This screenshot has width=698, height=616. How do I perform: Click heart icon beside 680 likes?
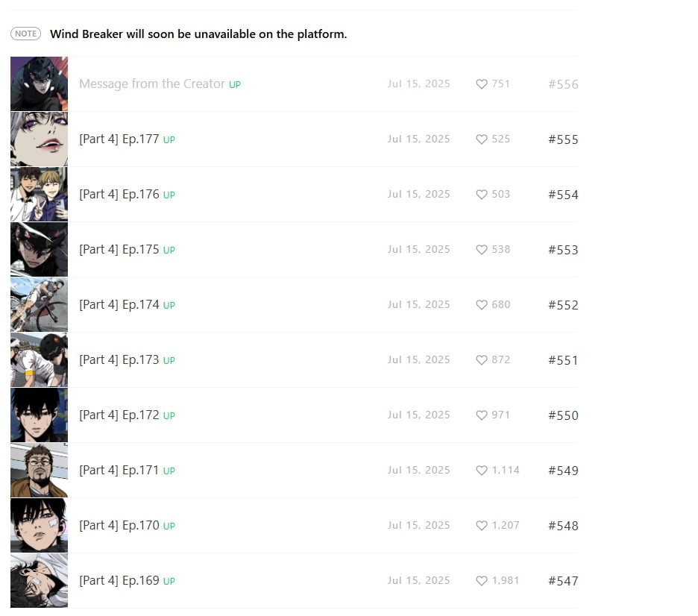pos(481,305)
